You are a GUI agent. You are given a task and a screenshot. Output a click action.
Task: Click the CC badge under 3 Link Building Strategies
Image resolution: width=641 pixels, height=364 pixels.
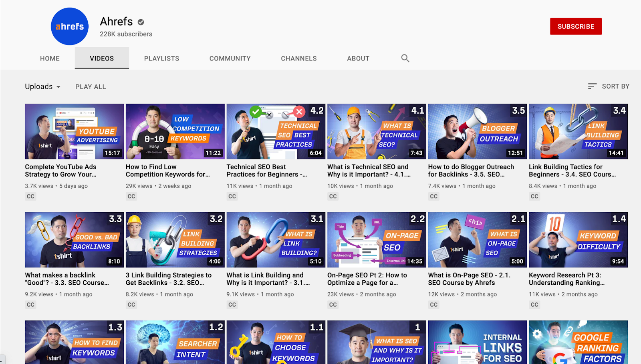click(131, 305)
